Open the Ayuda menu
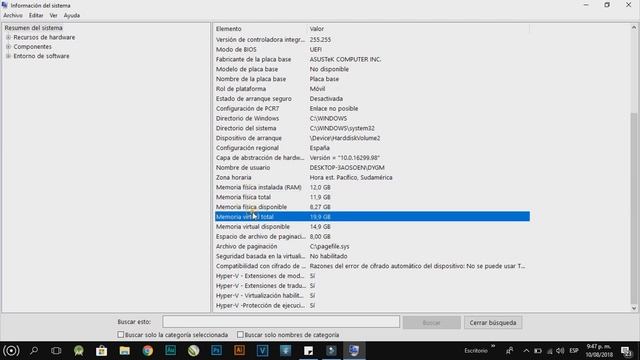This screenshot has height=360, width=640. pos(72,15)
